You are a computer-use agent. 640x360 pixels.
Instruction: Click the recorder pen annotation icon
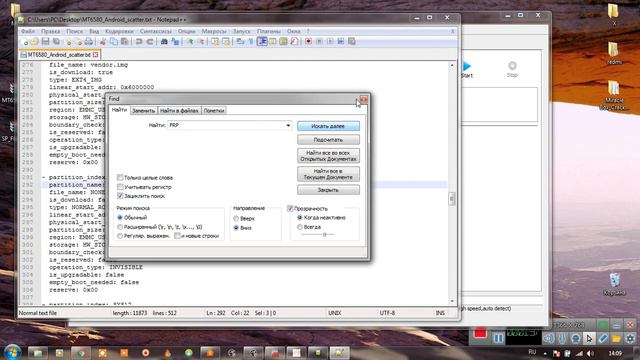[x=603, y=338]
